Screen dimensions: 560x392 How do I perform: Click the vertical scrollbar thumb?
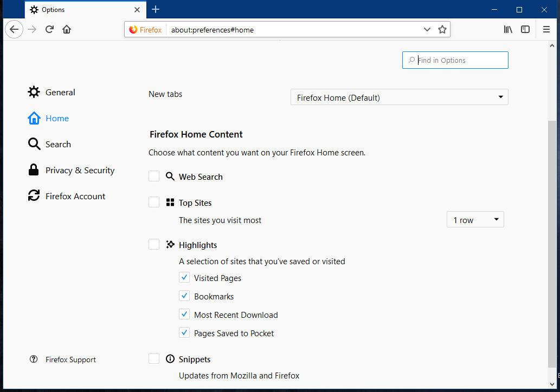pos(552,244)
